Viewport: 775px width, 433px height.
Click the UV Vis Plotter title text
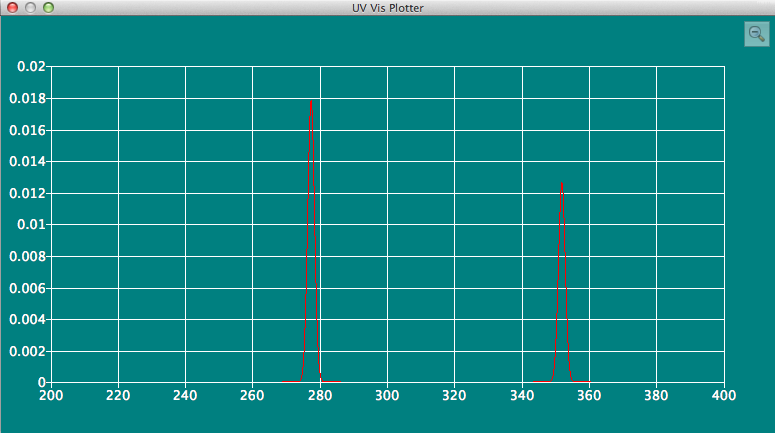[387, 8]
